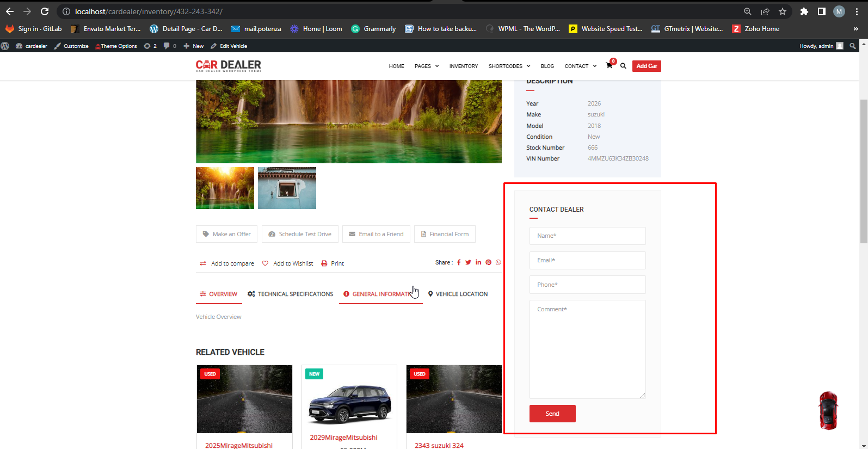Image resolution: width=868 pixels, height=449 pixels.
Task: Switch to GENERAL INFORMATION tab
Action: [381, 294]
